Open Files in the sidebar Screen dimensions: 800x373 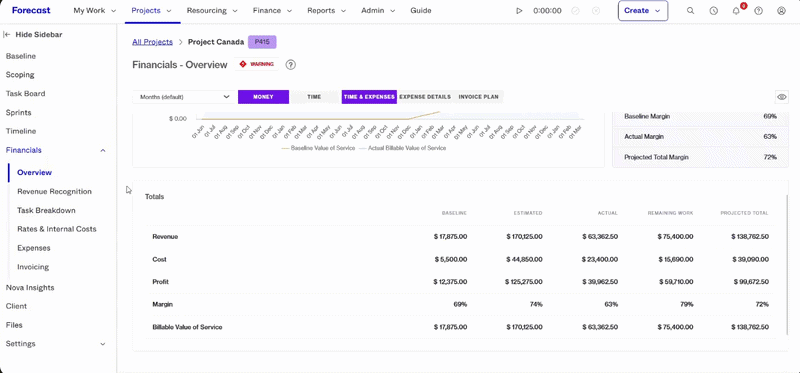coord(14,325)
